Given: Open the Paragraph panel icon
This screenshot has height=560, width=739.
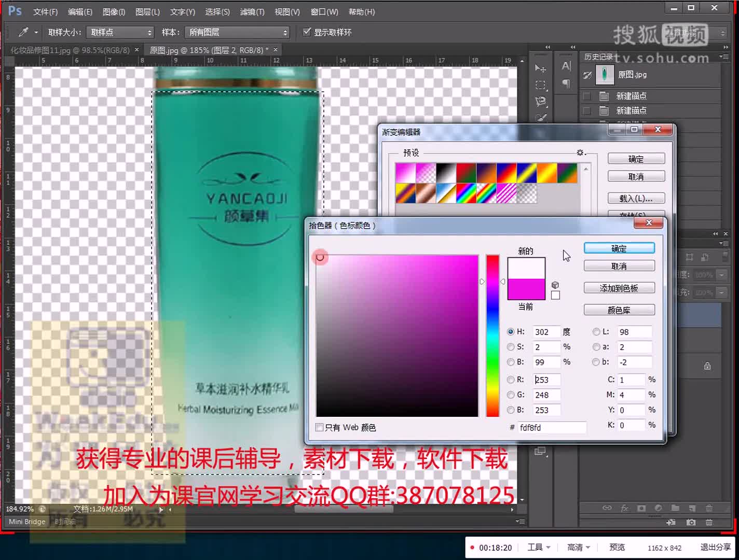Looking at the screenshot, I should point(566,83).
